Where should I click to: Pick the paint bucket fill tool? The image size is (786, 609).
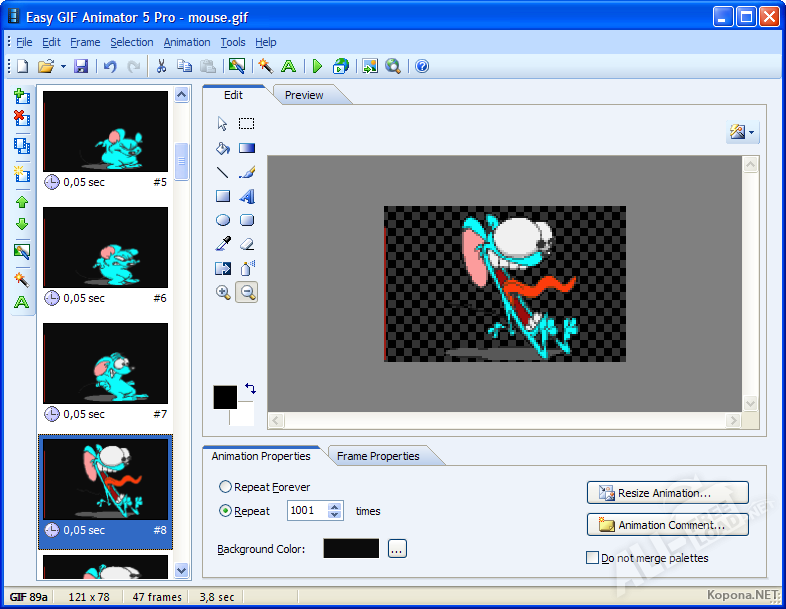(x=223, y=148)
